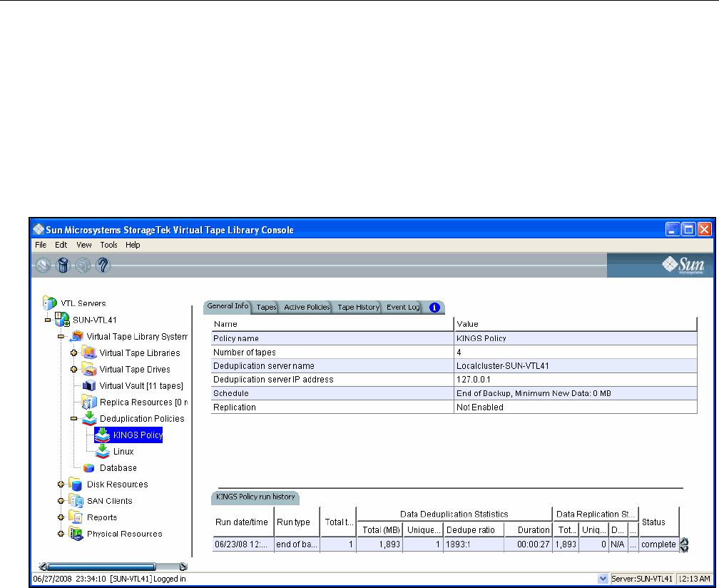Expand the Virtual Tape Libraries node
The width and height of the screenshot is (719, 588).
[73, 353]
